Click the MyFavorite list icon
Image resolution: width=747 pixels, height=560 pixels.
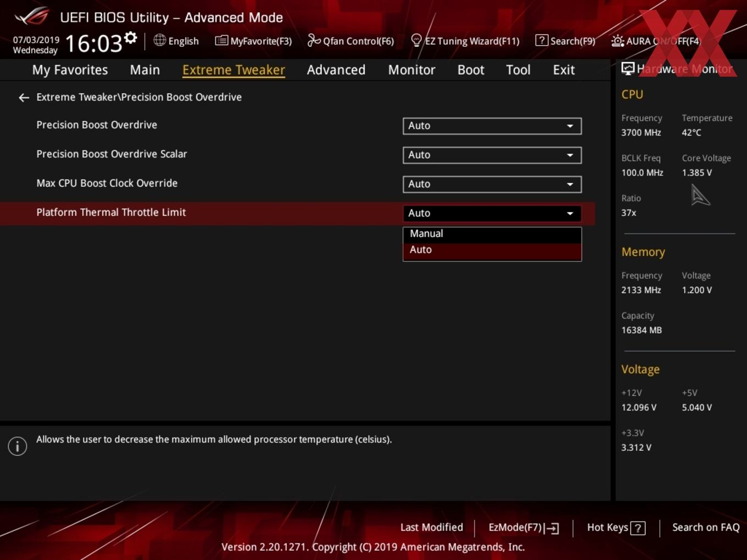221,40
